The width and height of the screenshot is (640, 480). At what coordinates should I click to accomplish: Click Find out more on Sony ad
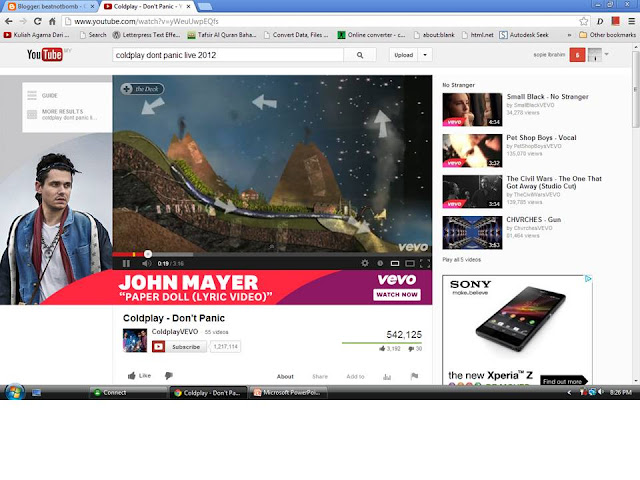pos(562,381)
